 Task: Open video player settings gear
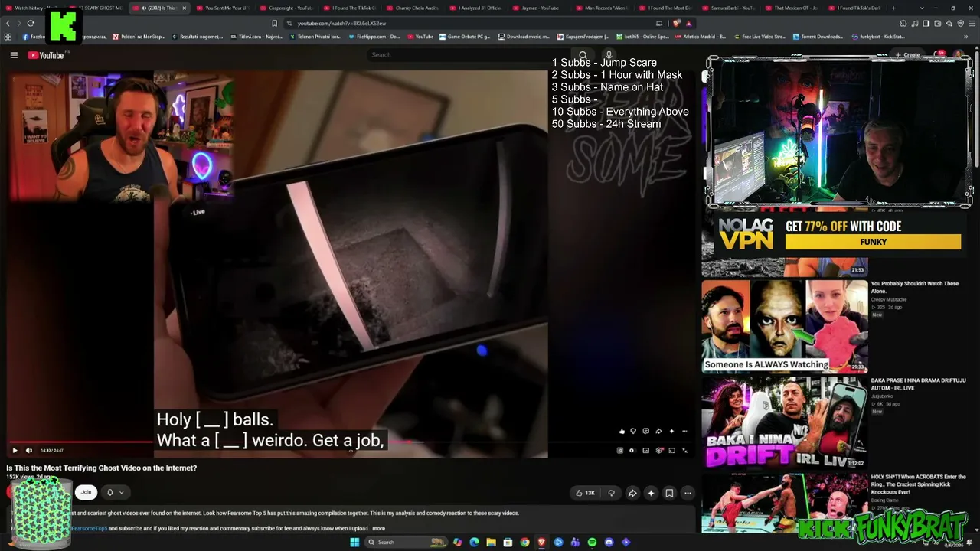pos(659,450)
